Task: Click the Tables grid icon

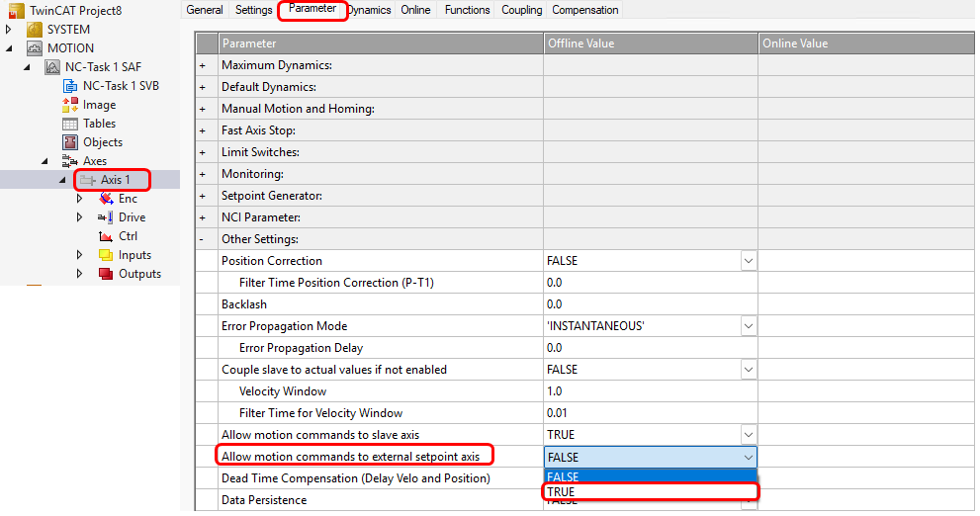Action: click(70, 124)
